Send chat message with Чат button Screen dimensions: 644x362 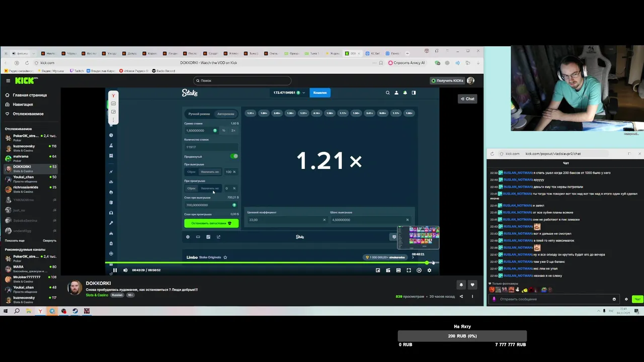coord(637,299)
